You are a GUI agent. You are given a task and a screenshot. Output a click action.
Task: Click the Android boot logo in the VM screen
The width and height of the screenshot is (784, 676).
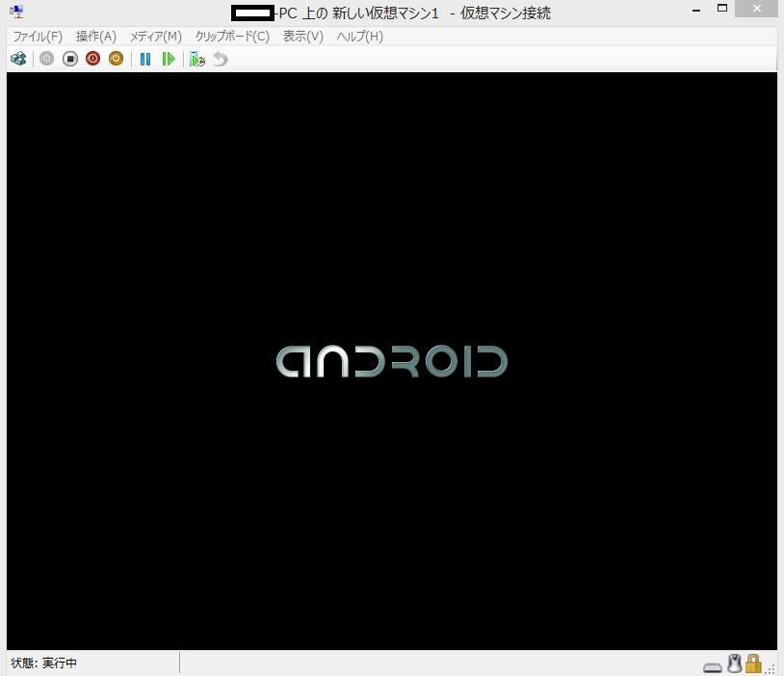pyautogui.click(x=392, y=361)
